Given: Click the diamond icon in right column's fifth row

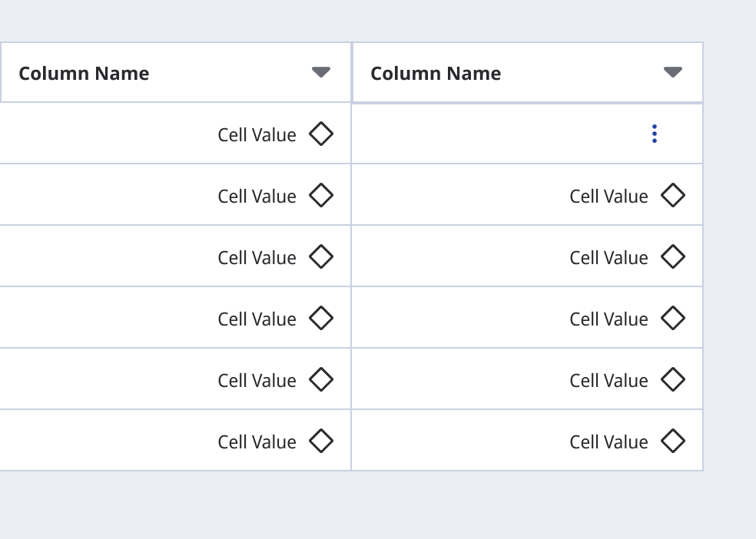Looking at the screenshot, I should pos(672,379).
